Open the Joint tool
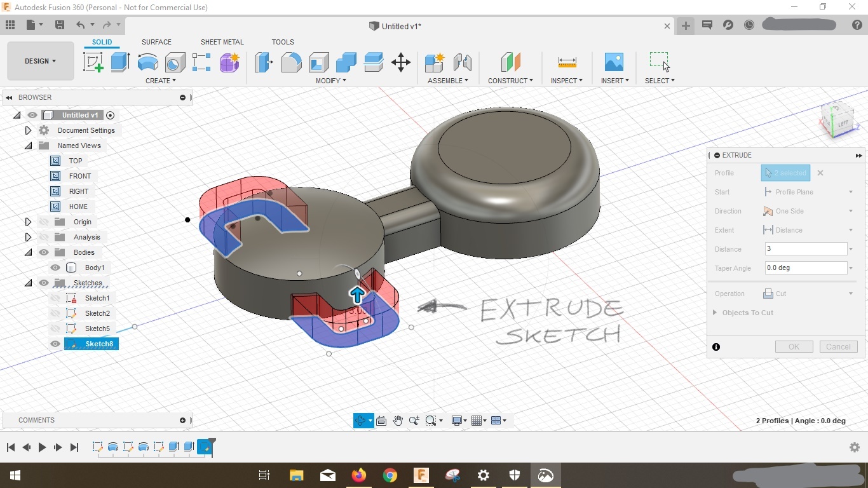 coord(463,62)
